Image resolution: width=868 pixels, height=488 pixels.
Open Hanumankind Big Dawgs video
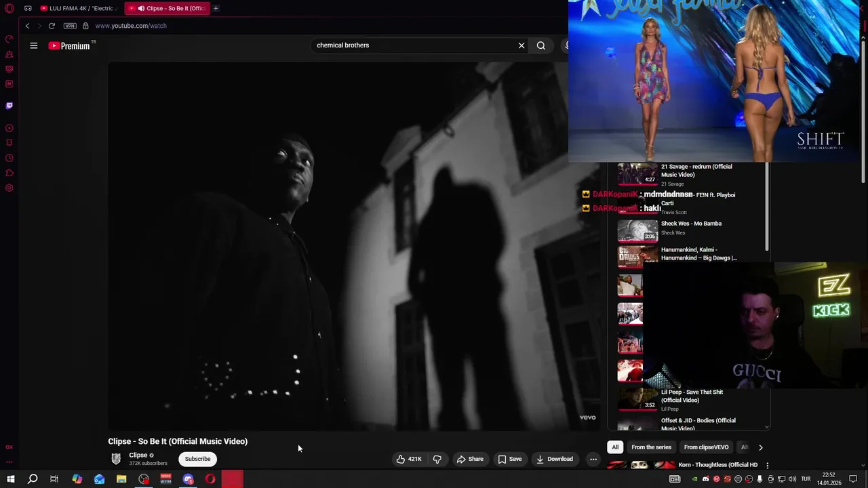coord(698,253)
